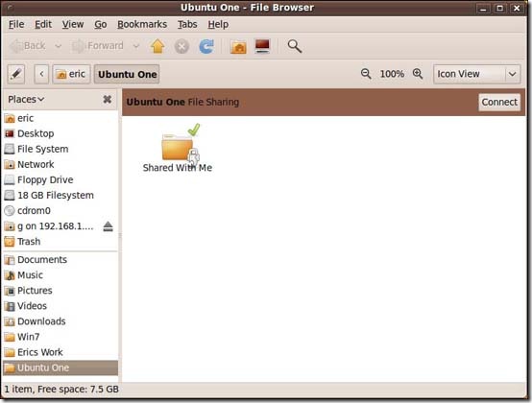Open Videos bookmark

tap(60, 306)
